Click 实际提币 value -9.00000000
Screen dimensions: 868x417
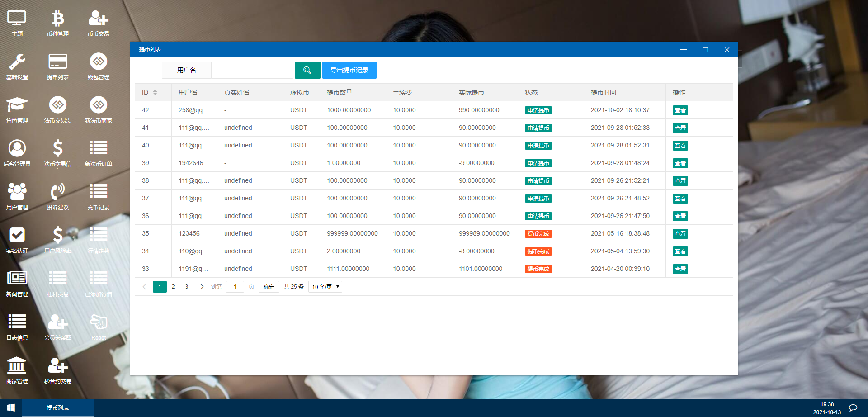point(476,163)
